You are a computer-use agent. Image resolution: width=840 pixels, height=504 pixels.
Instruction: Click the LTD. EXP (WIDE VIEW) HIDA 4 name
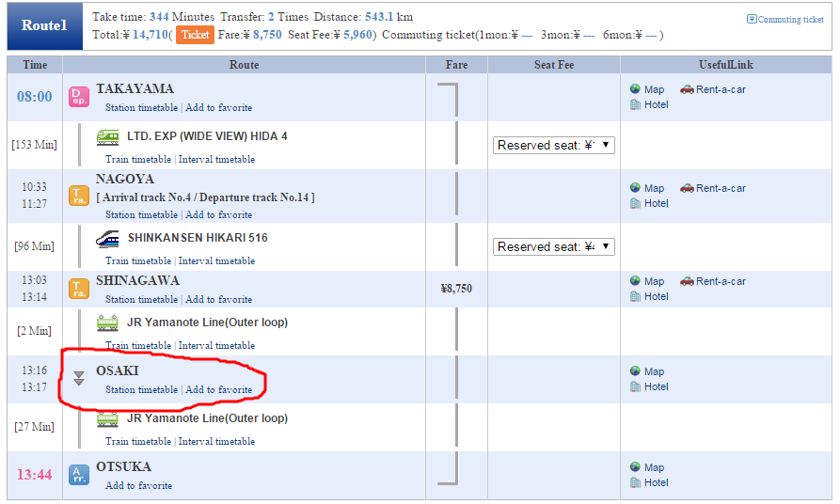(x=207, y=136)
